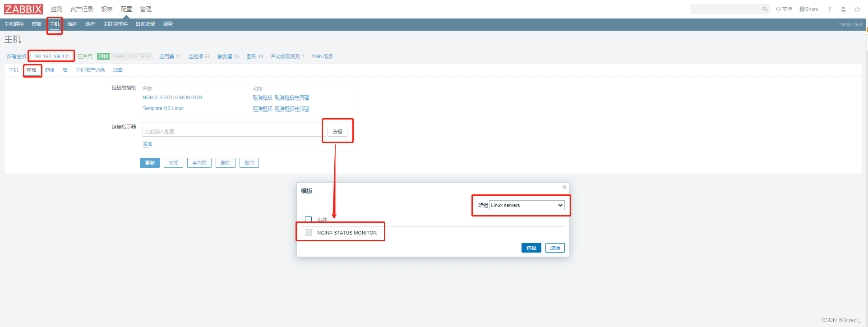The height and width of the screenshot is (327, 868).
Task: Click the 已启用 status link
Action: 85,56
